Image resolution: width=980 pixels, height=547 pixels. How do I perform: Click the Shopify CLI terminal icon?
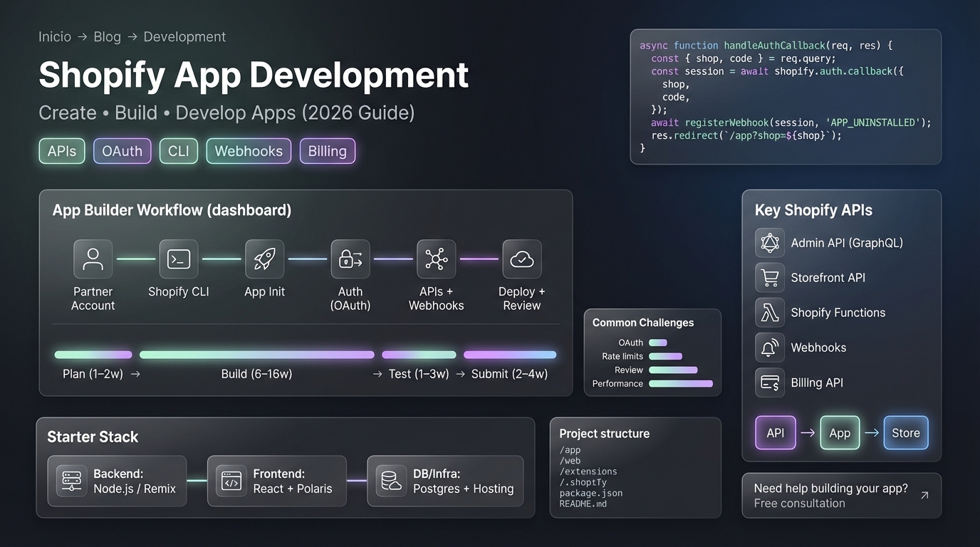tap(178, 259)
